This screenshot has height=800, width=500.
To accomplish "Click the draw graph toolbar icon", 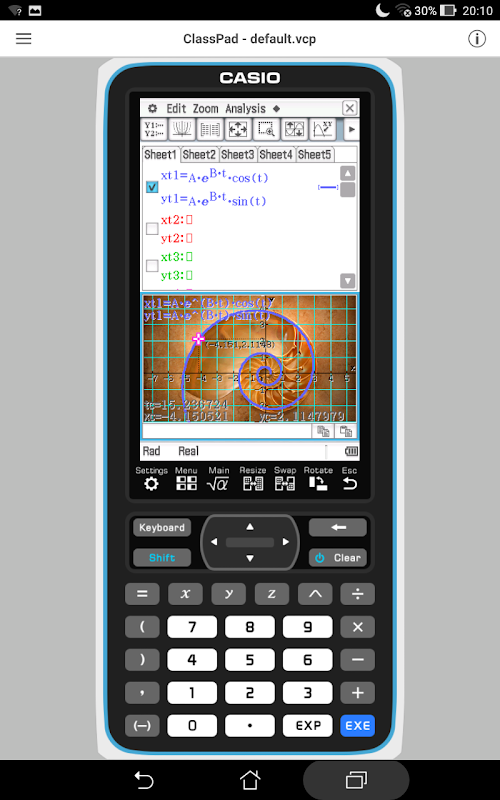I will pyautogui.click(x=182, y=130).
